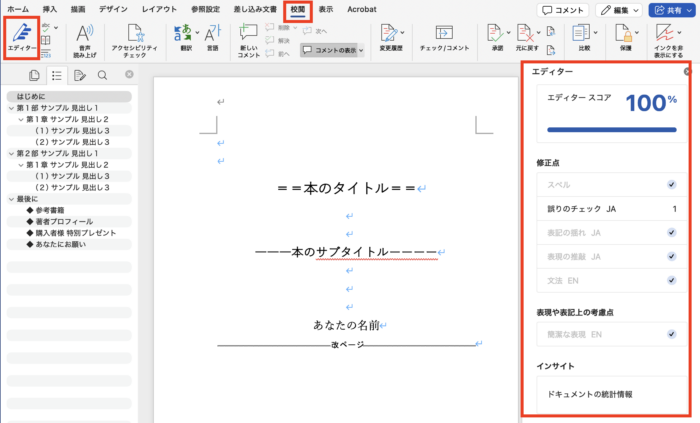Open the 文法 EN row
The image size is (700, 423).
[612, 281]
